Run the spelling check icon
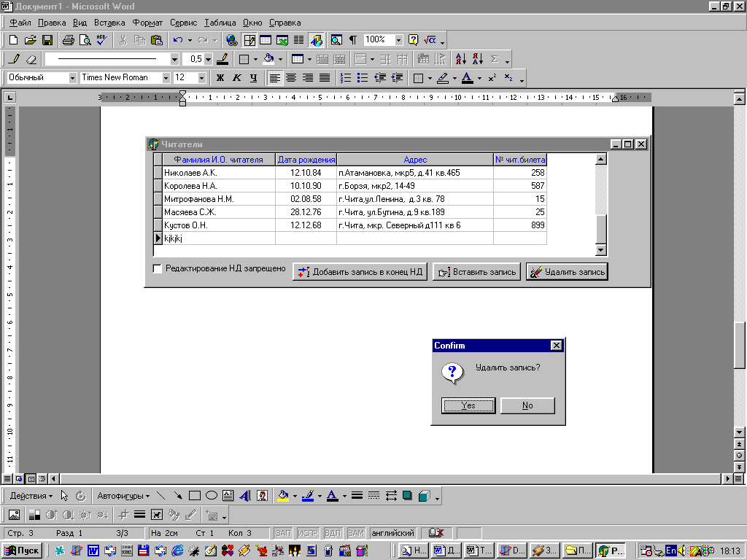This screenshot has width=747, height=560. (101, 40)
